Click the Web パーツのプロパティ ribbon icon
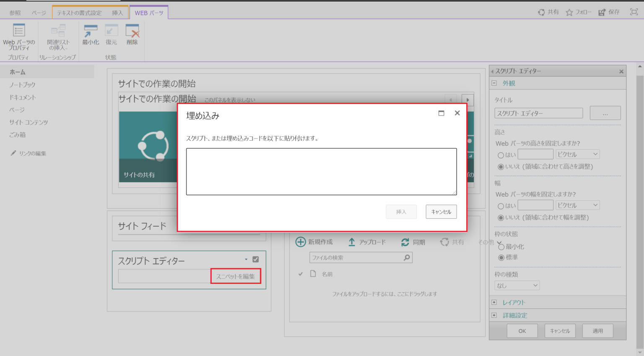This screenshot has height=356, width=644. click(19, 31)
